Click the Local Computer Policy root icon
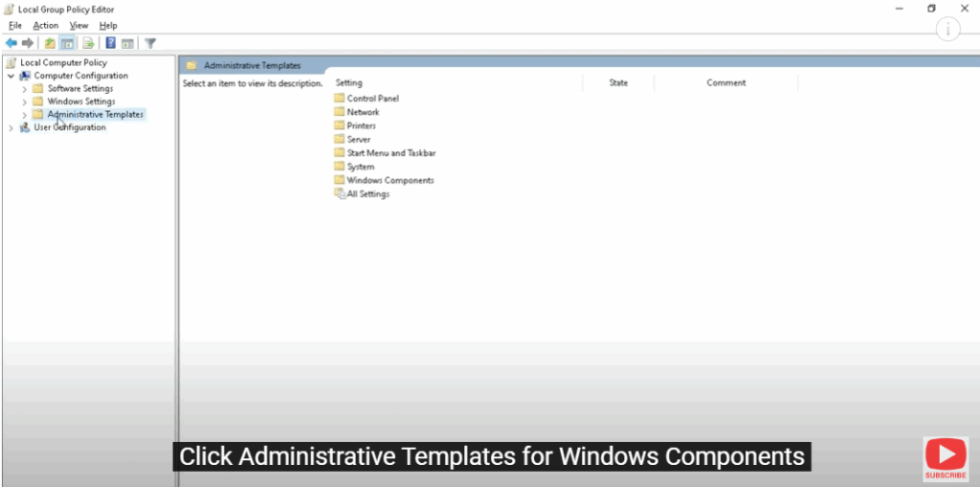Viewport: 980px width, 487px height. pyautogui.click(x=11, y=62)
